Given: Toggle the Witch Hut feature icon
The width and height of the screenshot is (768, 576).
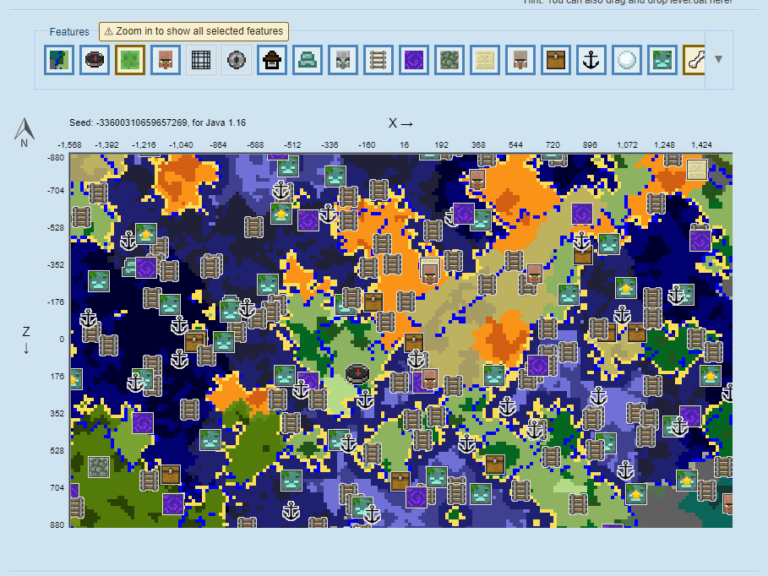Looking at the screenshot, I should pyautogui.click(x=272, y=60).
